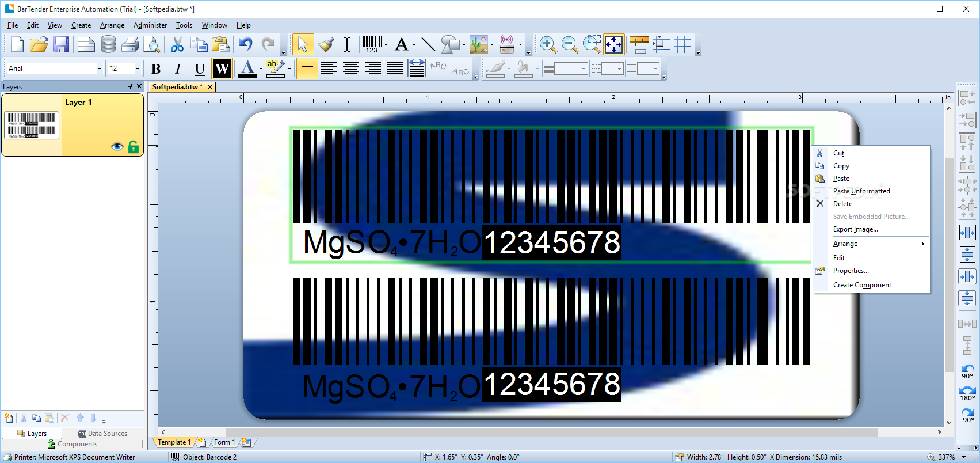Open the font size 12 dropdown
This screenshot has height=463, width=980.
tap(138, 69)
